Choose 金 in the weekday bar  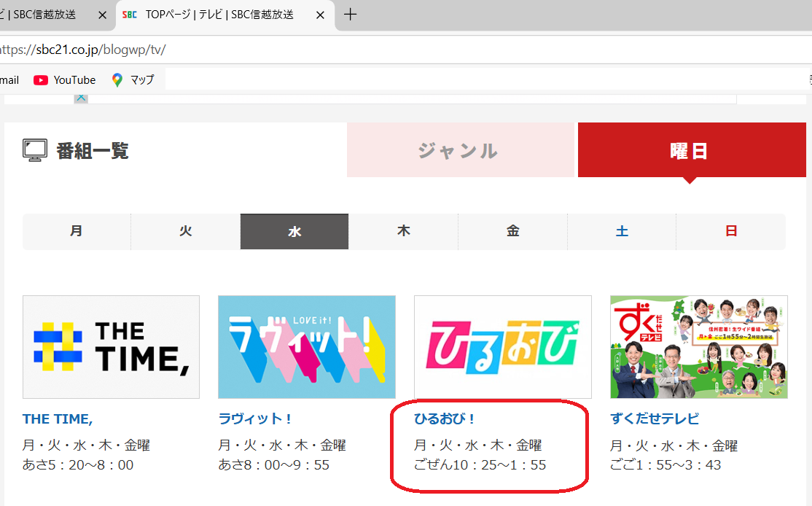coord(512,231)
